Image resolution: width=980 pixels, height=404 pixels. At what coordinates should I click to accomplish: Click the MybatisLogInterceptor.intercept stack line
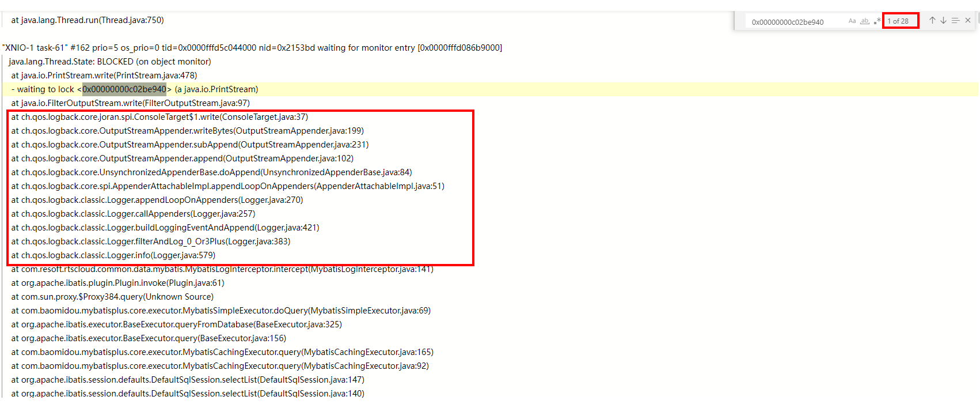[x=222, y=269]
